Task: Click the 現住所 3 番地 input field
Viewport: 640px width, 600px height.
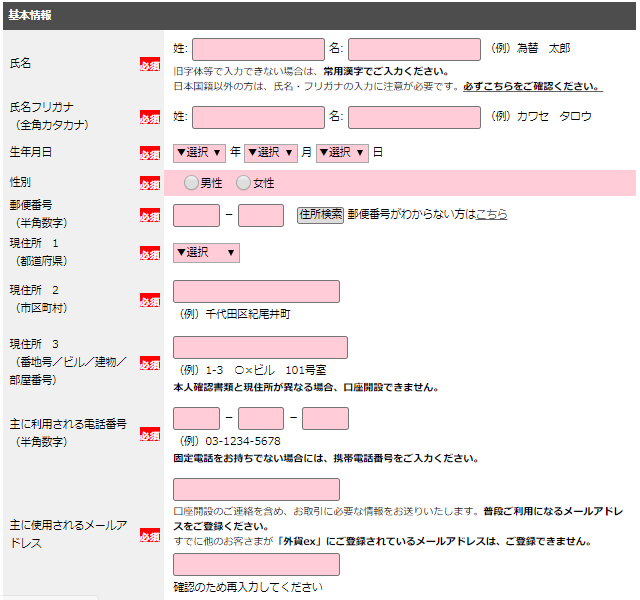Action: 260,347
